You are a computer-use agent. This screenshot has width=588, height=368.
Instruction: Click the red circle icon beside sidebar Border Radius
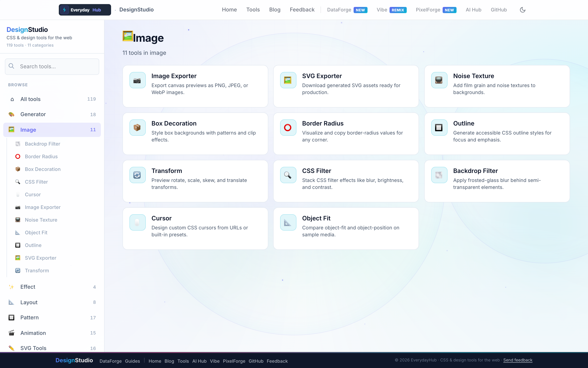click(x=18, y=156)
